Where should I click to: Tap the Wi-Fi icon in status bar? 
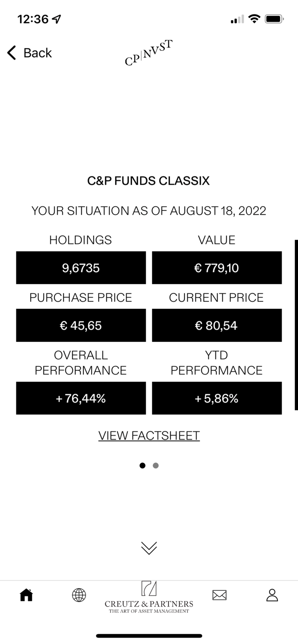point(255,18)
